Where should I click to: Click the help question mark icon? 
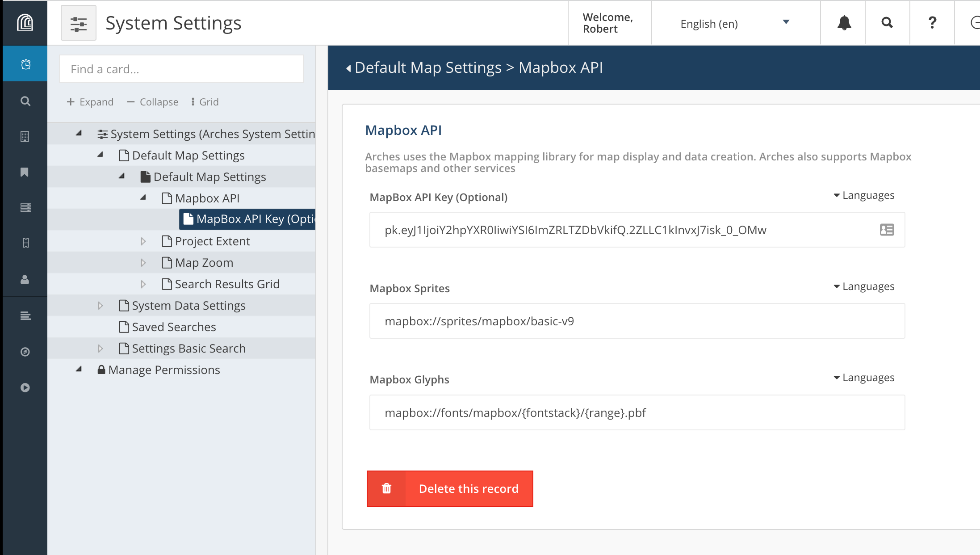[932, 23]
